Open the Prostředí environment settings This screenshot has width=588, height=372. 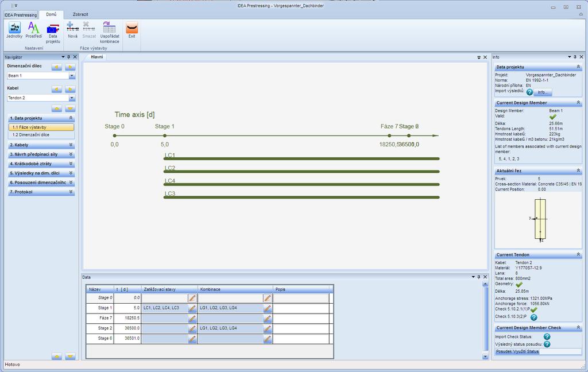coord(34,30)
